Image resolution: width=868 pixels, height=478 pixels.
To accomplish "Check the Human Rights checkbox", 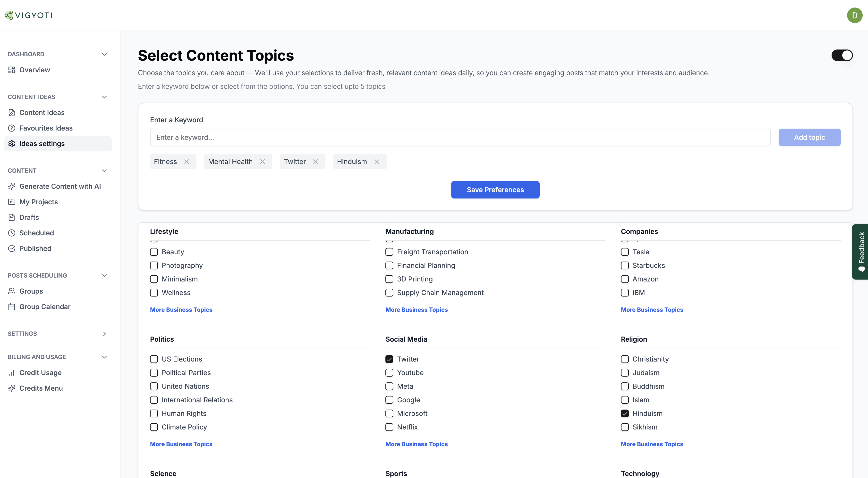I will [x=154, y=413].
